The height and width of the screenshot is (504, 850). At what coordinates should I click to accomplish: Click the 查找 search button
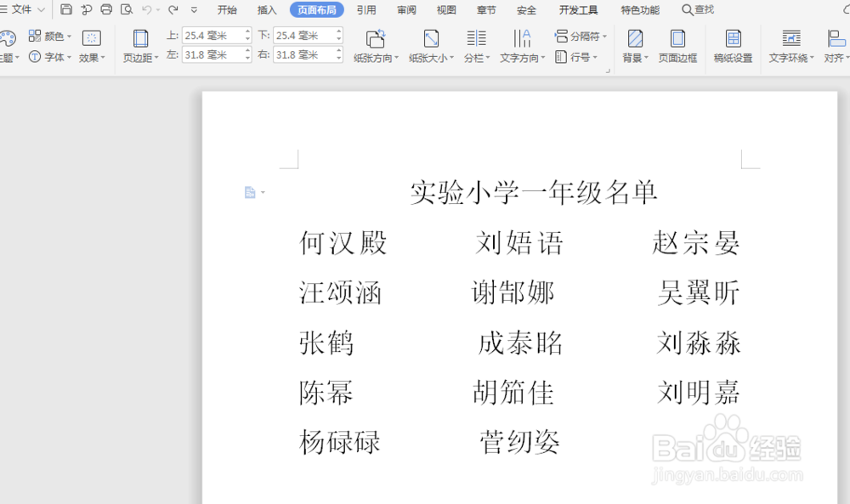698,9
